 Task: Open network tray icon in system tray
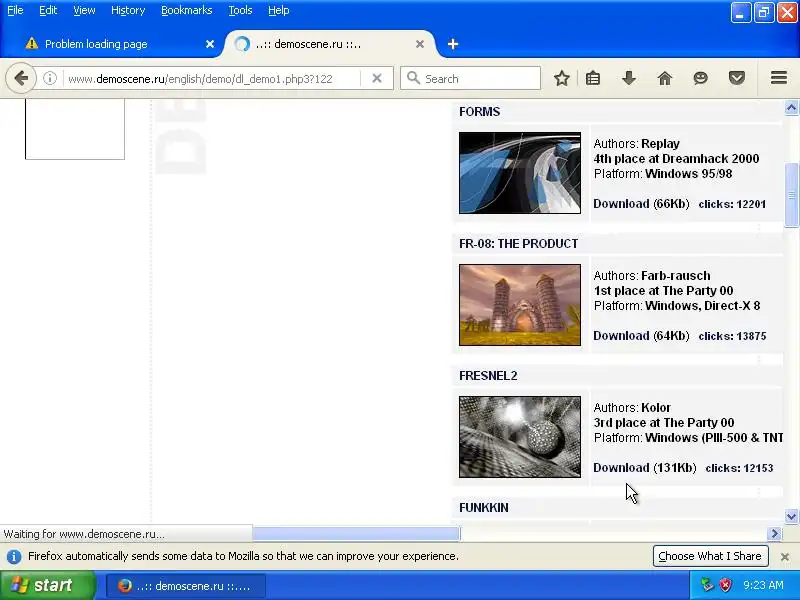coord(707,585)
